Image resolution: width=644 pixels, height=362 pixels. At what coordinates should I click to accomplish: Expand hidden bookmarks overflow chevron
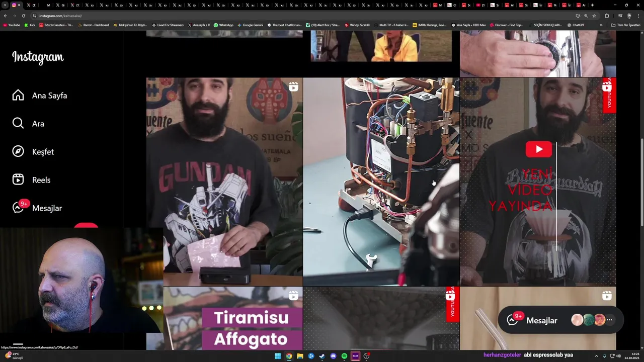(601, 25)
